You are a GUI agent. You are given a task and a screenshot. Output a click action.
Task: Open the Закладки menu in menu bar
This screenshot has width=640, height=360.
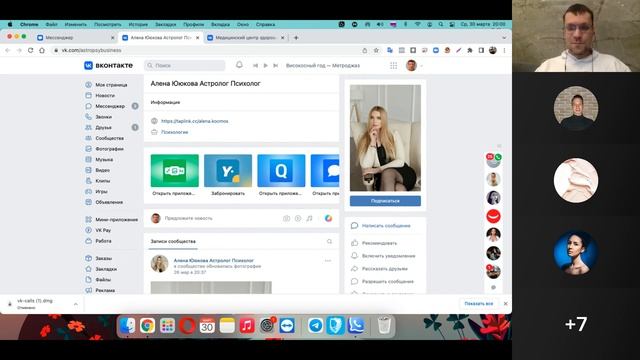(166, 24)
